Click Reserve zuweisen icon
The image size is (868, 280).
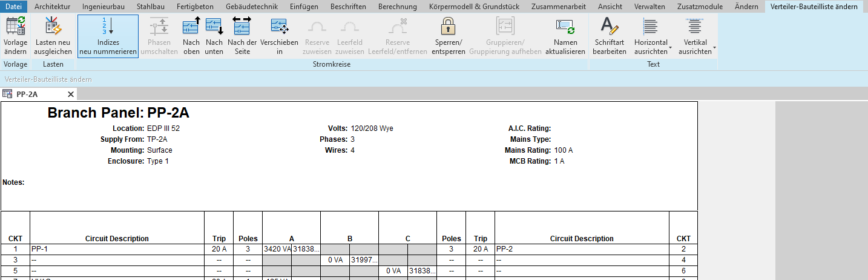[x=318, y=26]
